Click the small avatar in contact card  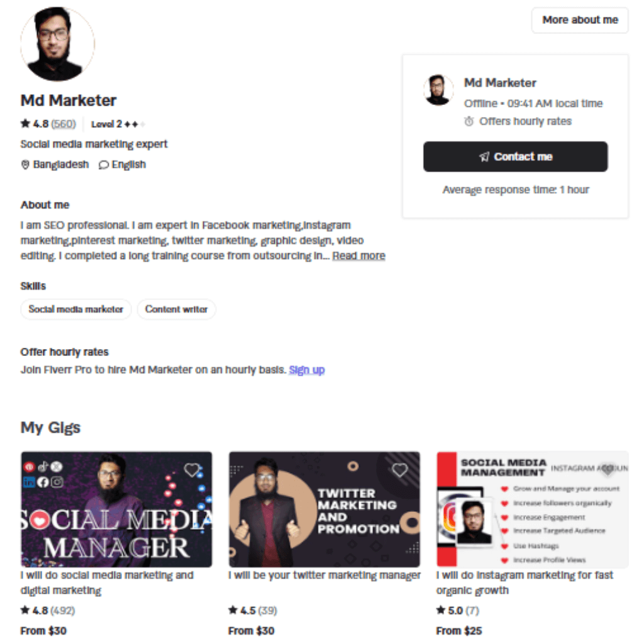point(438,89)
